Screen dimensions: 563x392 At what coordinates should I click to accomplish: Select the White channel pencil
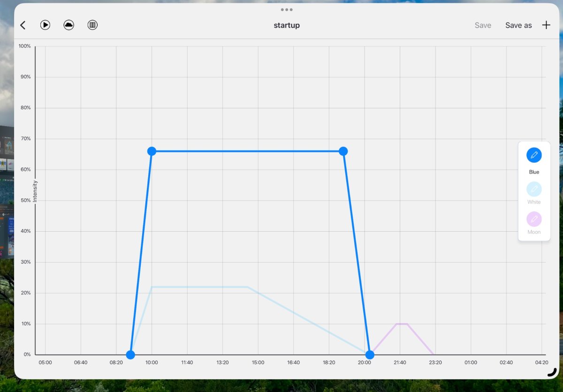(534, 189)
